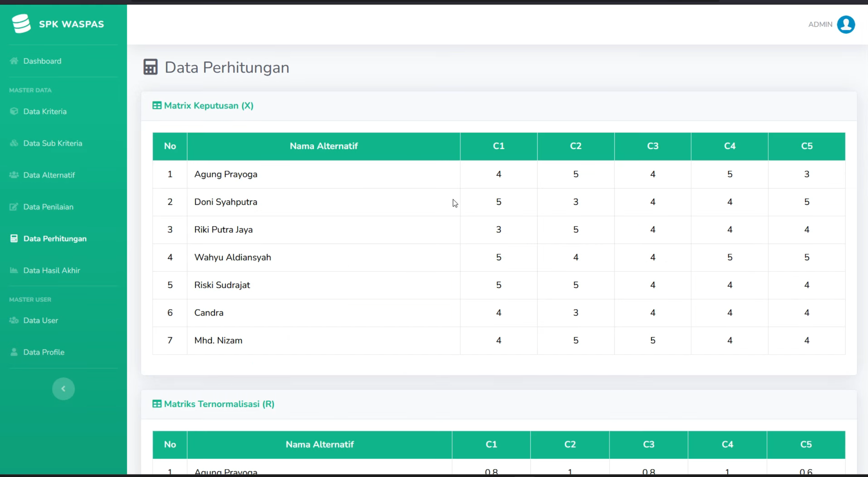Viewport: 868px width, 477px height.
Task: Click the Data Penilaian edit icon
Action: [14, 207]
